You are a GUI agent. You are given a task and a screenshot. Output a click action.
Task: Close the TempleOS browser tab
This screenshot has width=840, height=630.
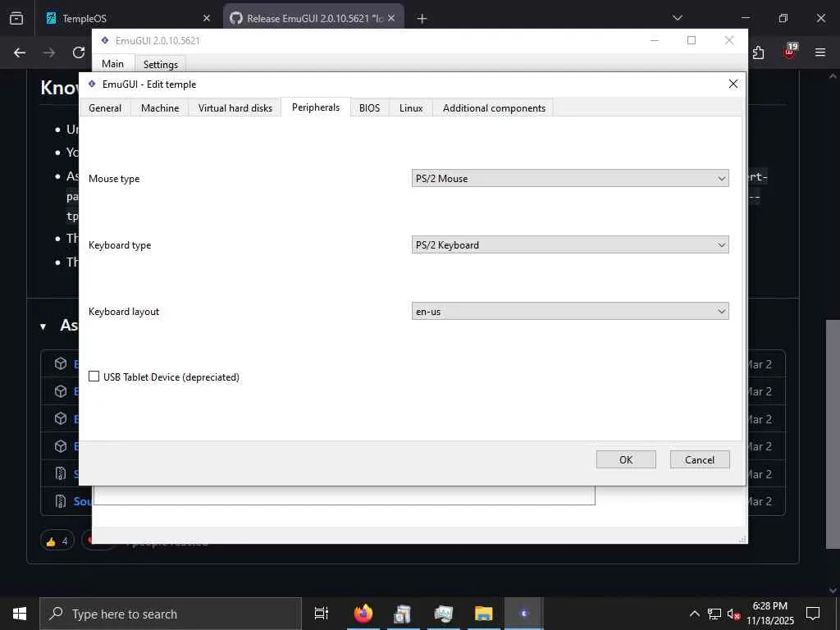coord(207,18)
